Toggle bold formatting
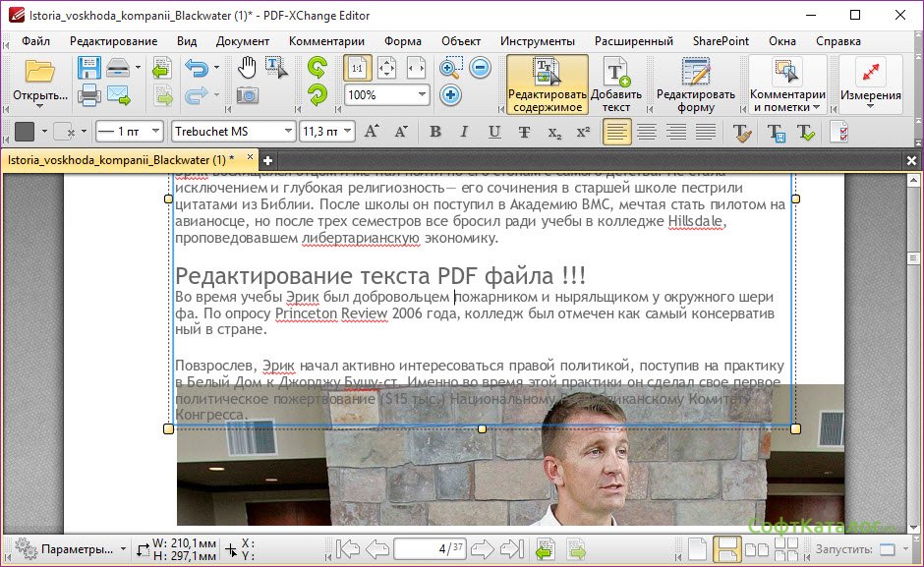 pos(435,132)
